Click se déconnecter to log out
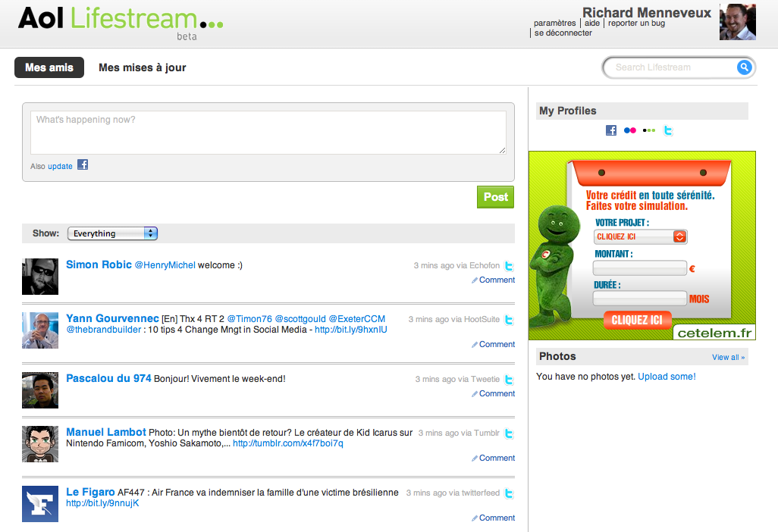Viewport: 778px width, 532px height. tap(563, 33)
